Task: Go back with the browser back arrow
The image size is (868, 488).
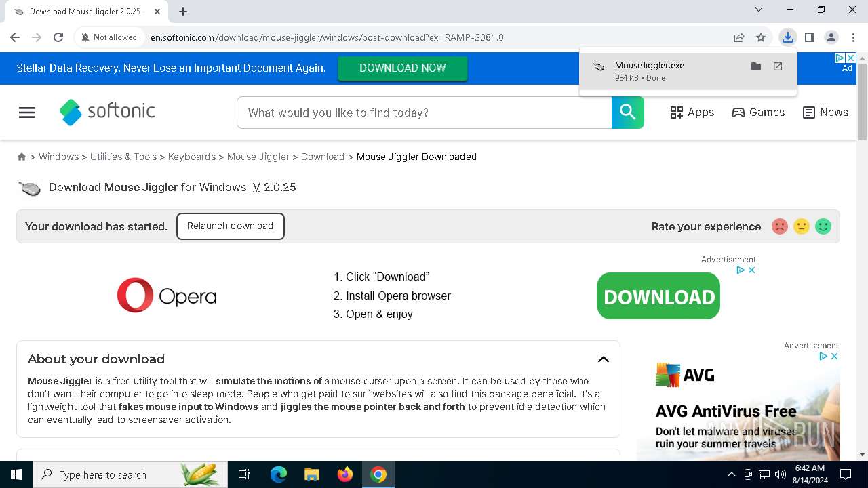Action: click(x=15, y=37)
